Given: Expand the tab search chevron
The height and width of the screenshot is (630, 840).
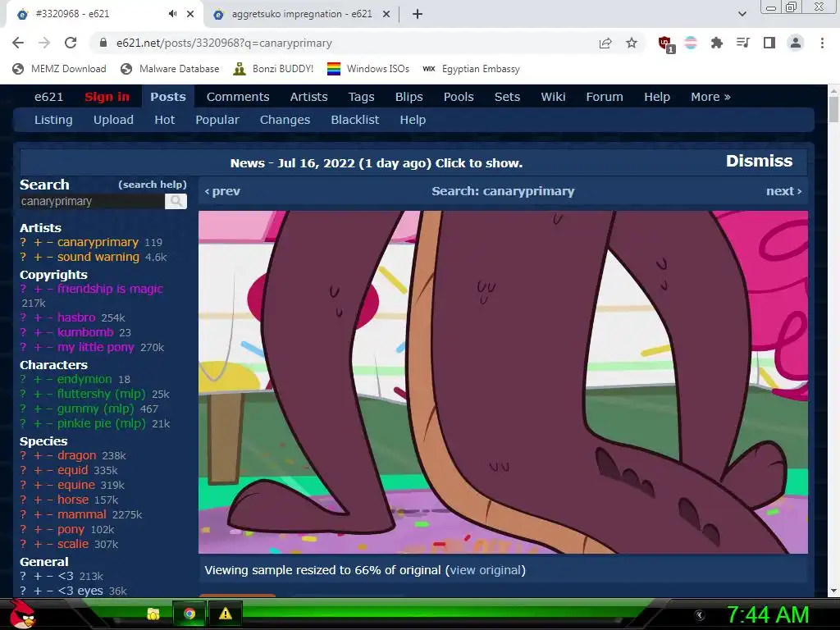Looking at the screenshot, I should click(742, 14).
